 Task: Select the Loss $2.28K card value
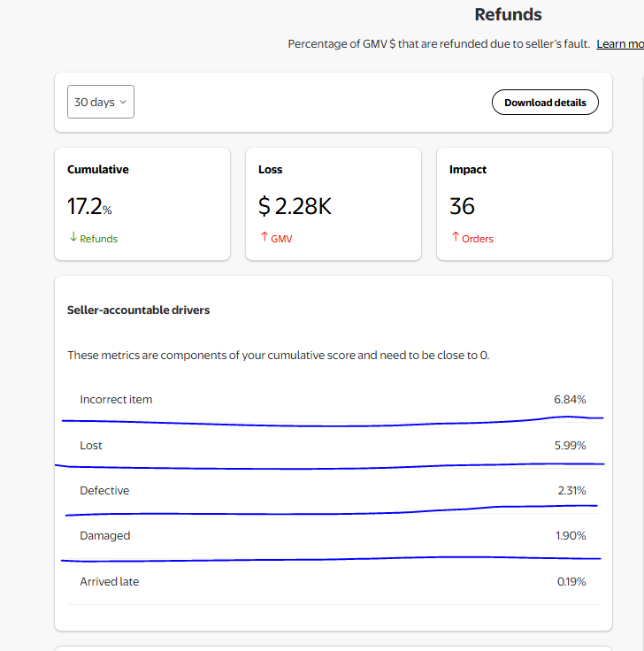coord(295,207)
